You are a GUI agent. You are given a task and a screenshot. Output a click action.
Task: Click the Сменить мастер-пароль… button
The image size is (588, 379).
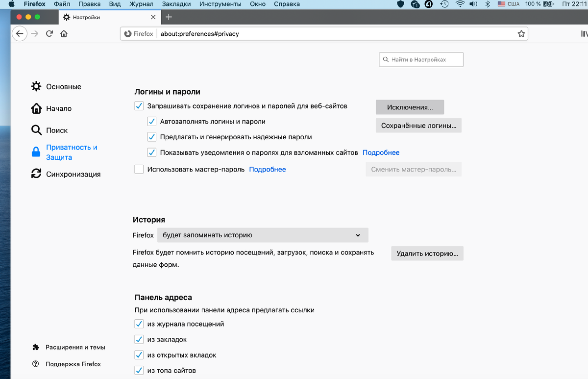point(414,169)
